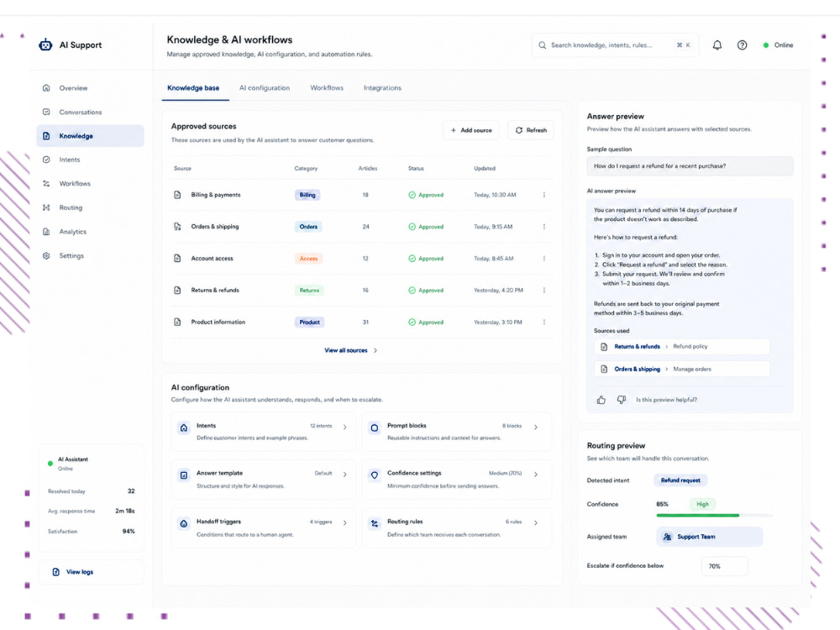
Task: Open the Billing & payments row menu
Action: click(543, 195)
